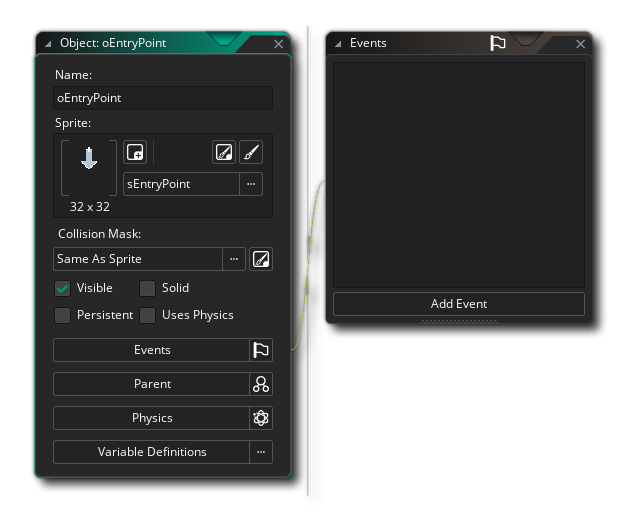
Task: Click the ellipsis next to Variable Definitions
Action: 261,452
